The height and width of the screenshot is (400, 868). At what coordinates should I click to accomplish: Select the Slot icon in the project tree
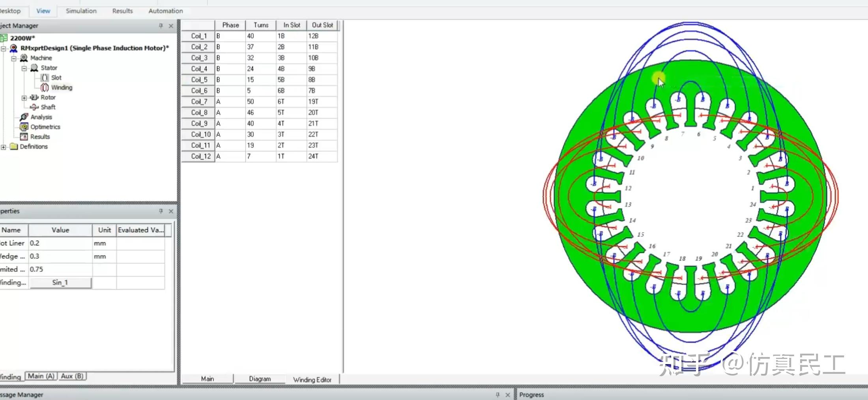click(x=45, y=77)
